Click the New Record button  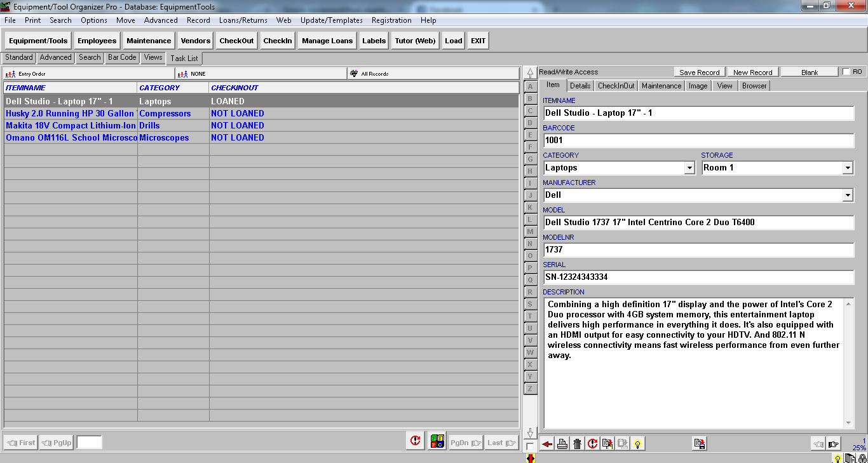(x=752, y=71)
